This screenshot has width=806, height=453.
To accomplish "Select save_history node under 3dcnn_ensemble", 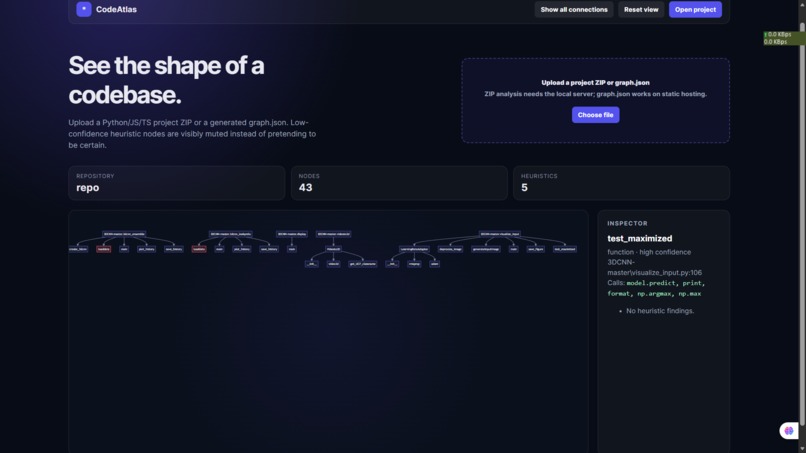I will [x=174, y=249].
